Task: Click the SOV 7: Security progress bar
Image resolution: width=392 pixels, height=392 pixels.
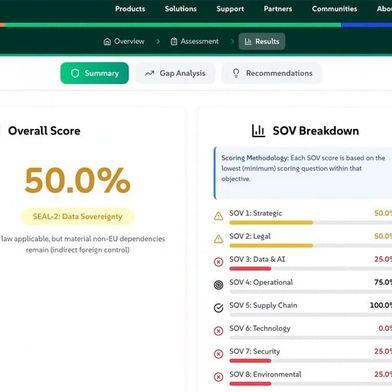Action: pos(311,361)
